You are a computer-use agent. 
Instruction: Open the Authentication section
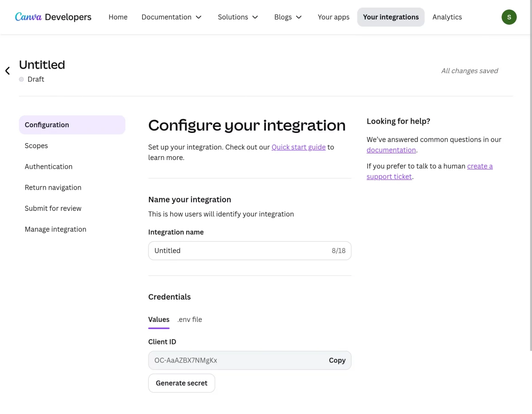point(72,166)
